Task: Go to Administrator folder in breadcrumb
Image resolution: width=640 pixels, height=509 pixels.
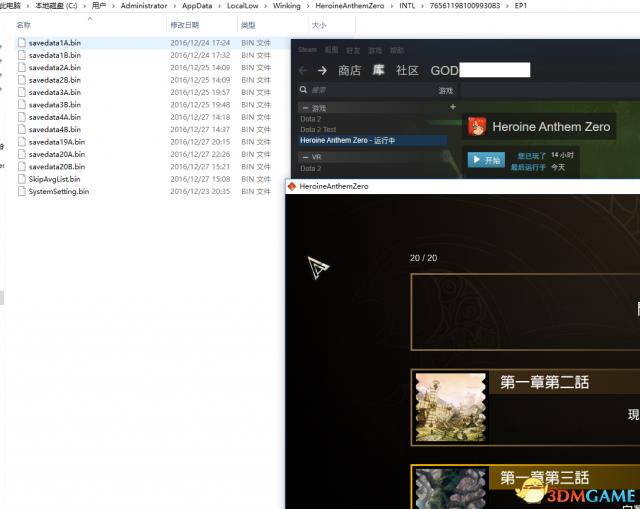Action: [144, 6]
